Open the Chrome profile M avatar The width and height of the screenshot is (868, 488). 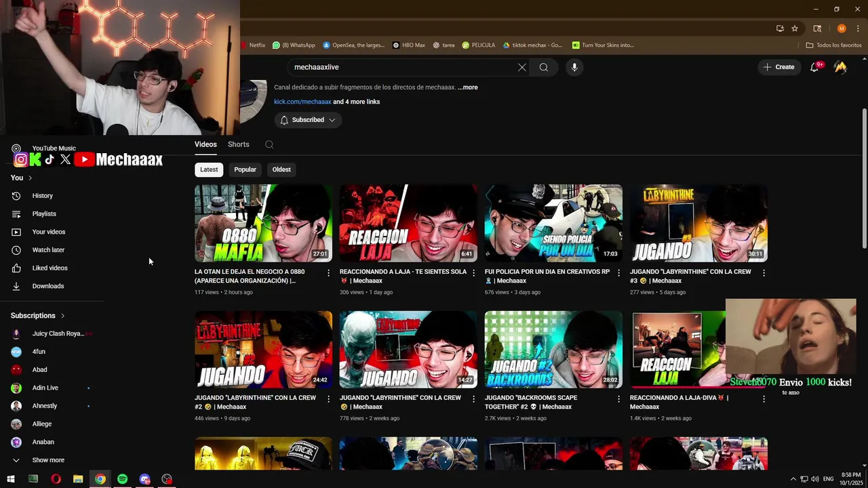[842, 28]
